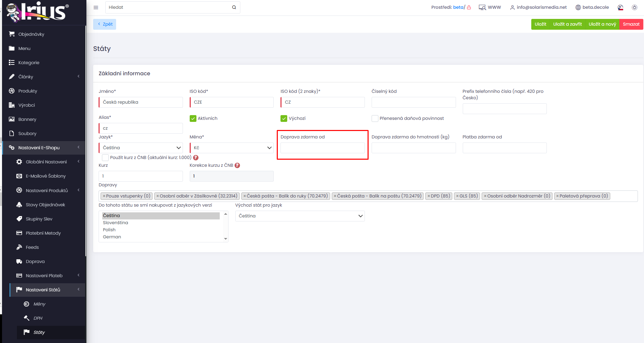Toggle the Výchozí checkbox
644x343 pixels.
tap(284, 118)
